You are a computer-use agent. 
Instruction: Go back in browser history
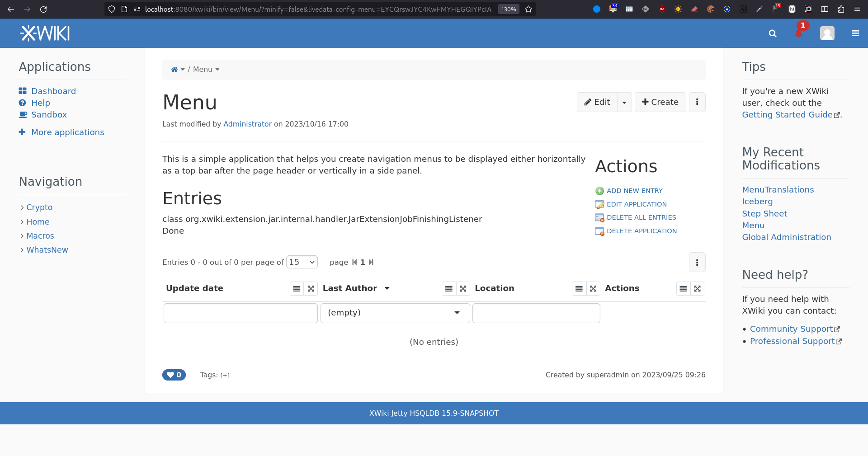coord(11,9)
